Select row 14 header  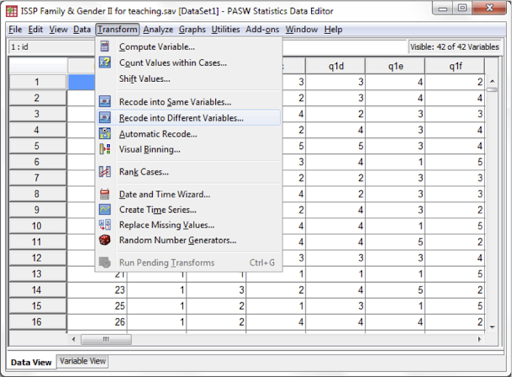[37, 290]
